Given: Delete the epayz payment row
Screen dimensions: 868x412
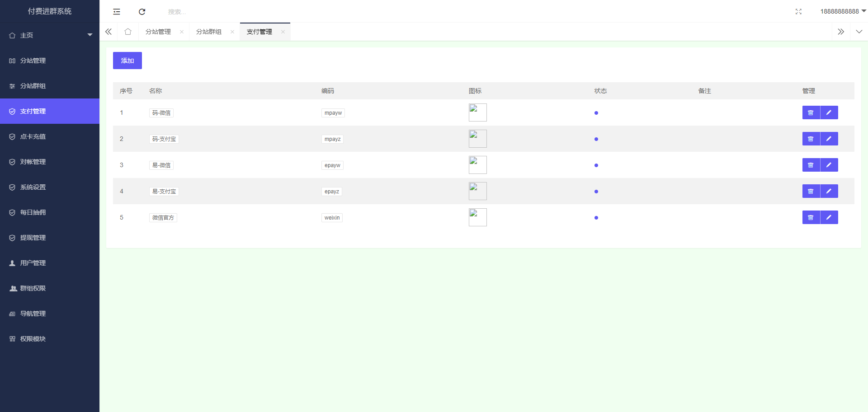Looking at the screenshot, I should (x=811, y=191).
